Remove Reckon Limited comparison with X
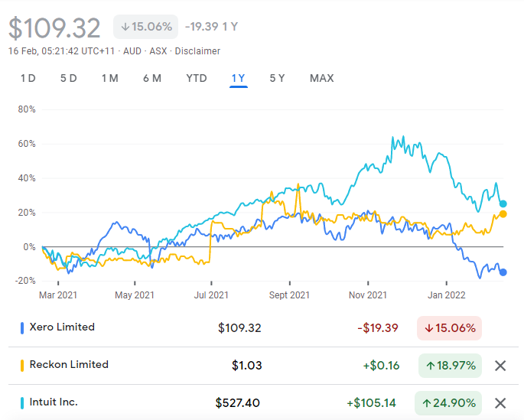The width and height of the screenshot is (524, 420). pos(500,366)
